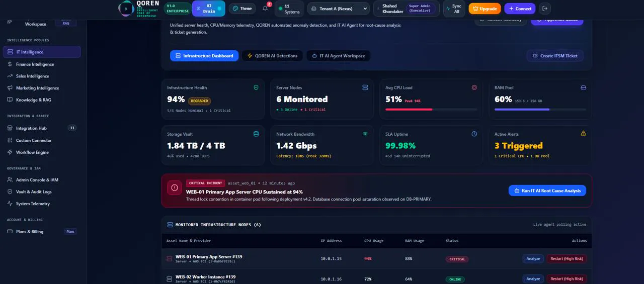Click the logout arrow icon in header
The width and height of the screenshot is (644, 284).
(x=545, y=9)
